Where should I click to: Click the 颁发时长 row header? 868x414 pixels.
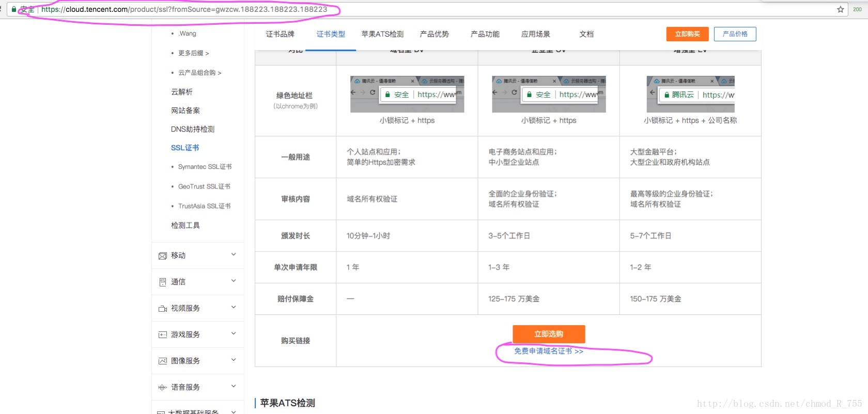click(x=296, y=235)
